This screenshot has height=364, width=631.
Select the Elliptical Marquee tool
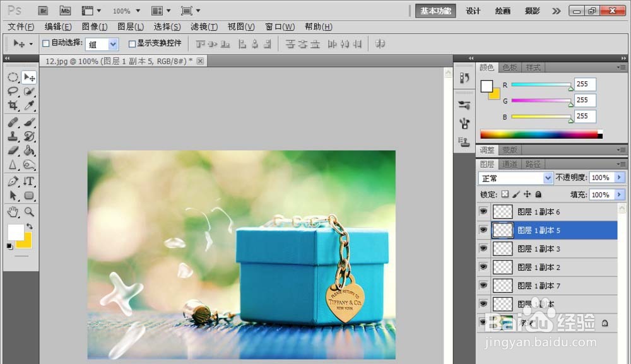pos(13,77)
